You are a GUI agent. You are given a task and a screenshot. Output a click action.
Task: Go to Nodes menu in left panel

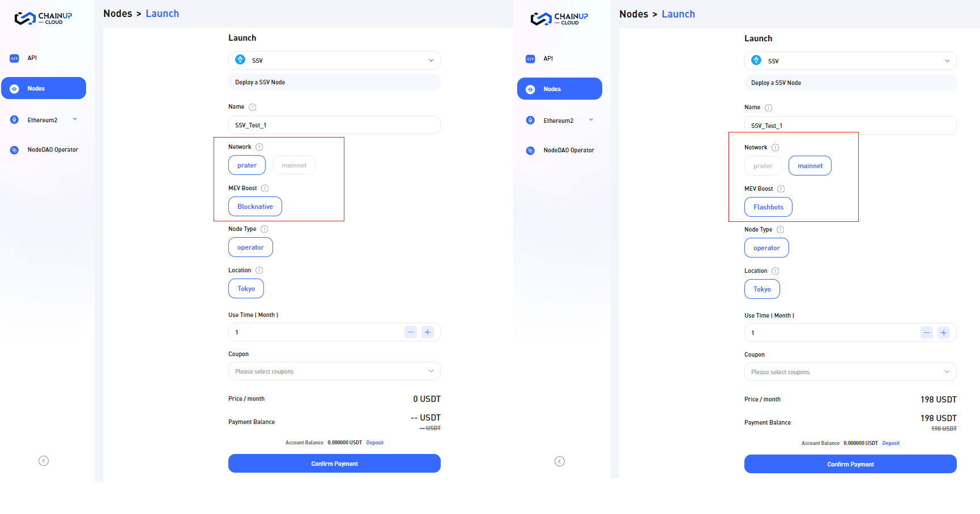[x=44, y=88]
